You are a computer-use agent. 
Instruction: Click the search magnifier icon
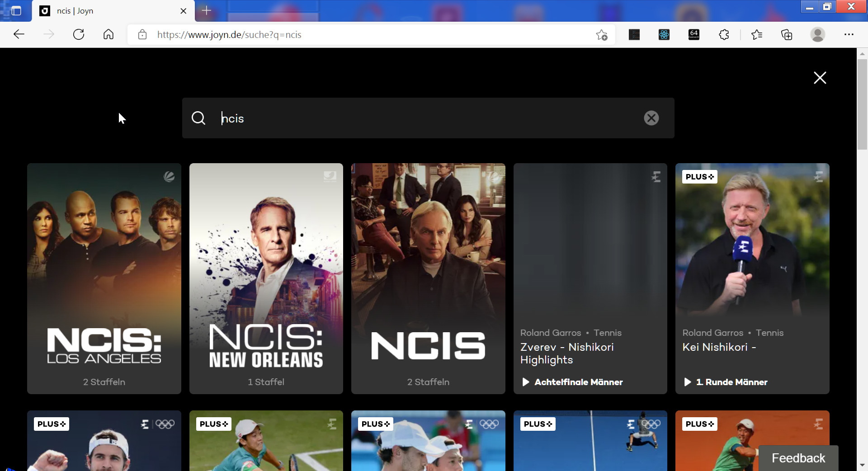198,118
